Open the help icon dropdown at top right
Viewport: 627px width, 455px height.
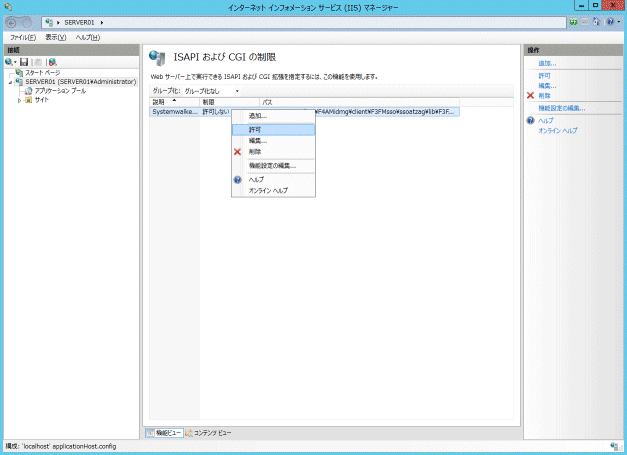point(613,22)
